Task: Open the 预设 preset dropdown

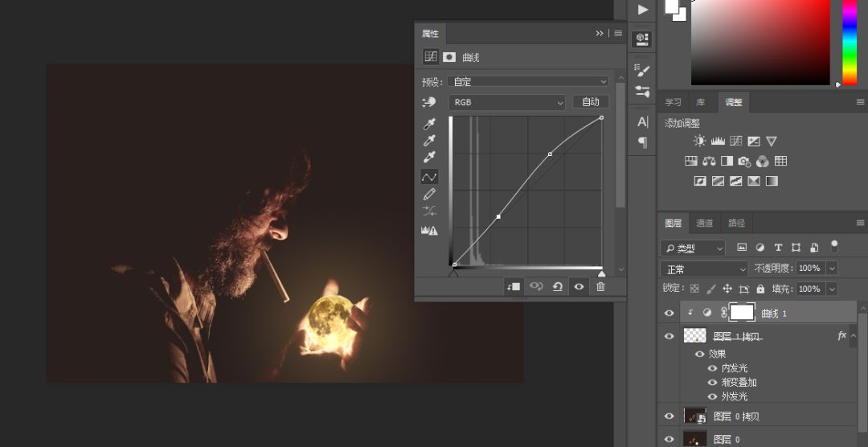Action: tap(528, 82)
